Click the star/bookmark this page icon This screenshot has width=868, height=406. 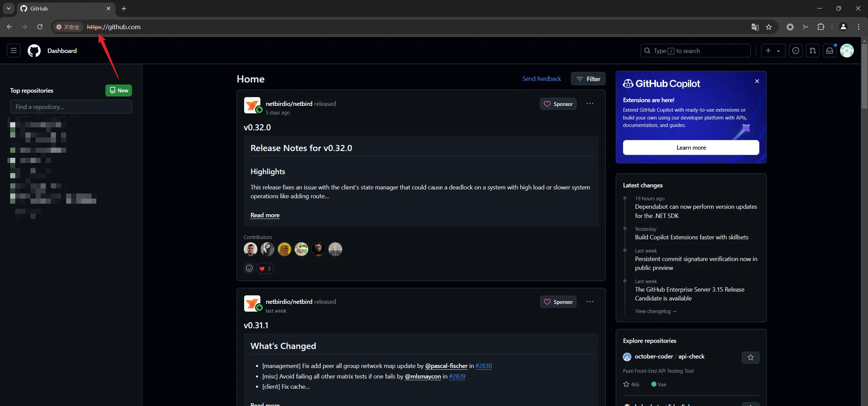pos(768,26)
